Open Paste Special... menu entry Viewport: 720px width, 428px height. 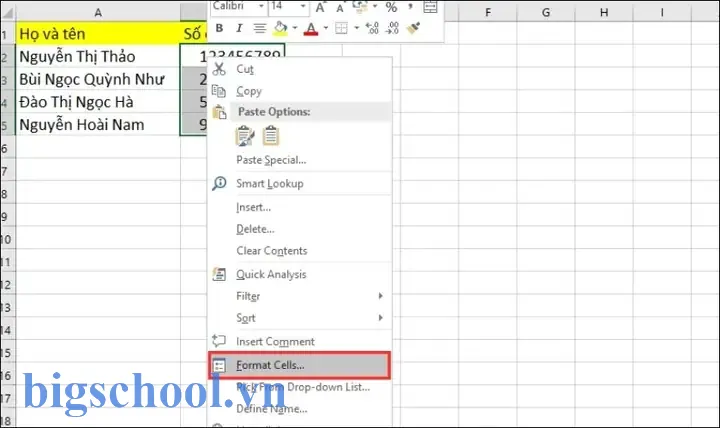click(x=300, y=160)
